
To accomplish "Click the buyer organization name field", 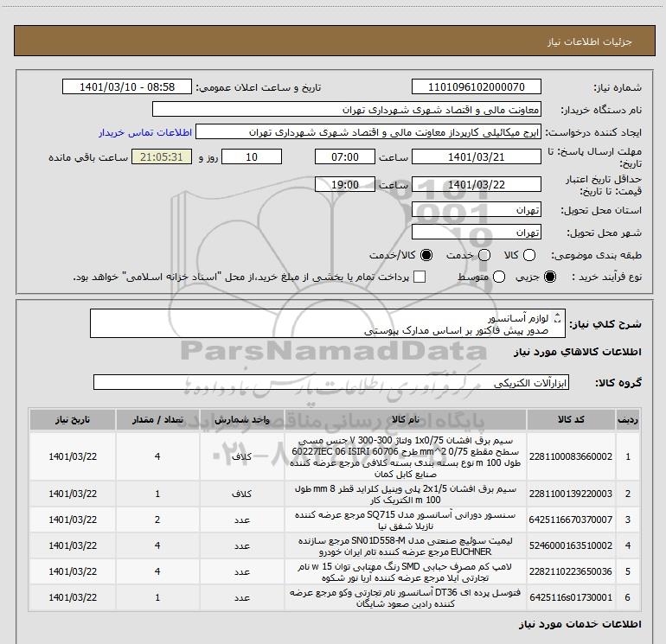I will 347,109.
